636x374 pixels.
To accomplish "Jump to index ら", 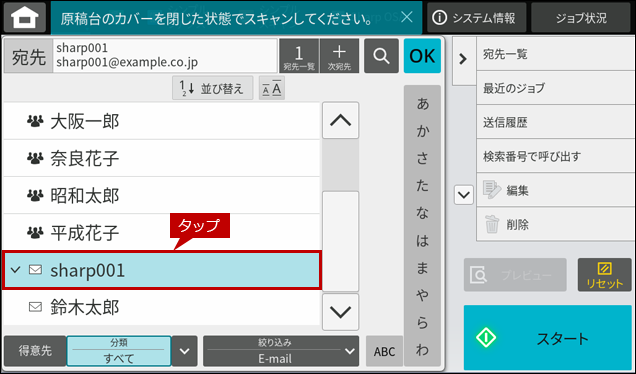I will (x=422, y=323).
